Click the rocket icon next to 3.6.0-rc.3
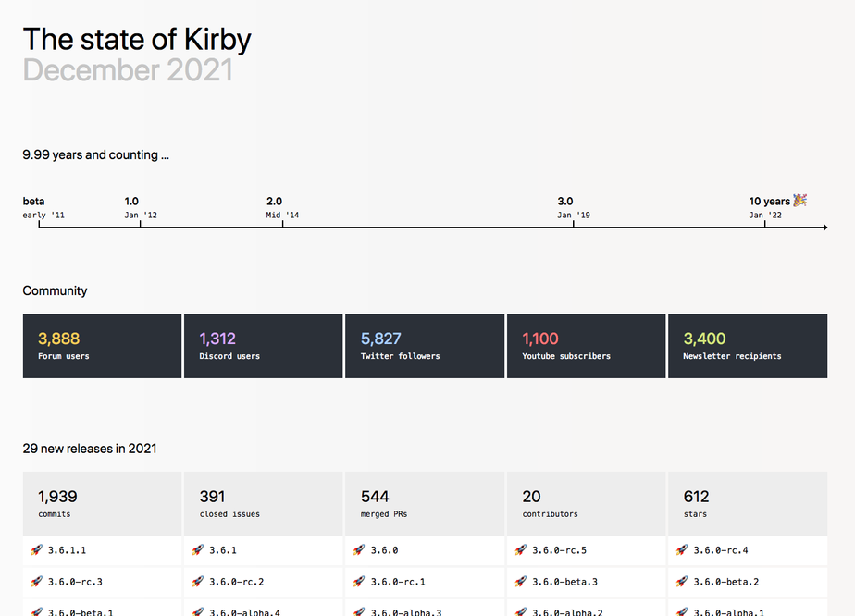This screenshot has height=616, width=855. [36, 582]
